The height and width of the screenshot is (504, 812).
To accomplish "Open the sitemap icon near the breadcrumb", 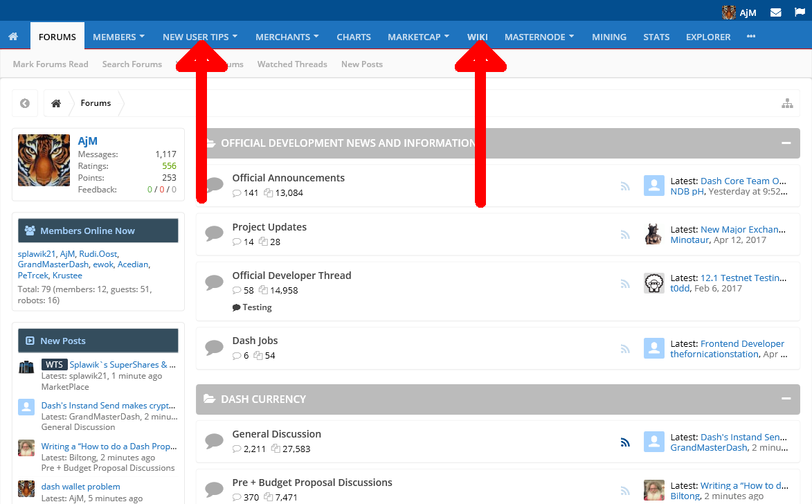I will click(787, 103).
